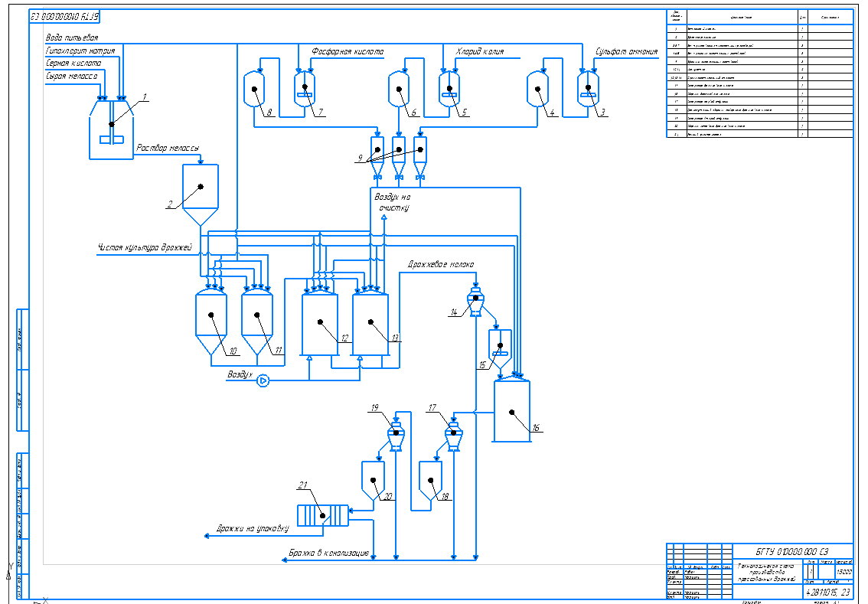Click filter press symbol number 21
This screenshot has width=868, height=604.
click(323, 515)
